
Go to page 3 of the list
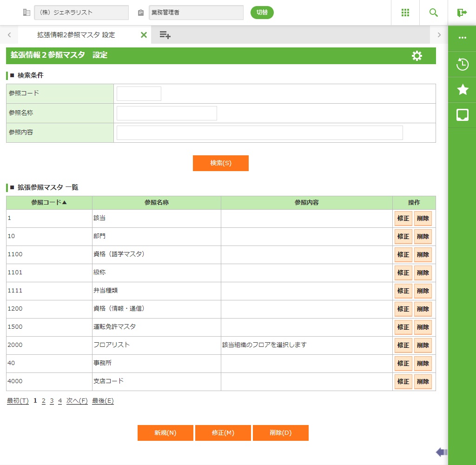52,401
